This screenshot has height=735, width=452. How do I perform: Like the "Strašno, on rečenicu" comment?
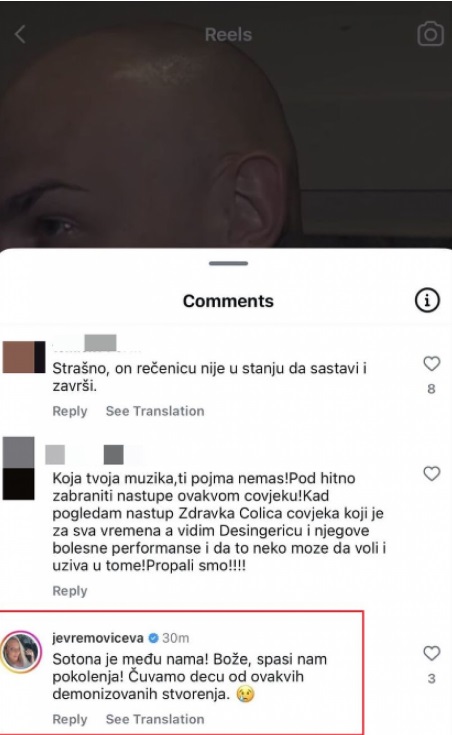click(x=431, y=364)
